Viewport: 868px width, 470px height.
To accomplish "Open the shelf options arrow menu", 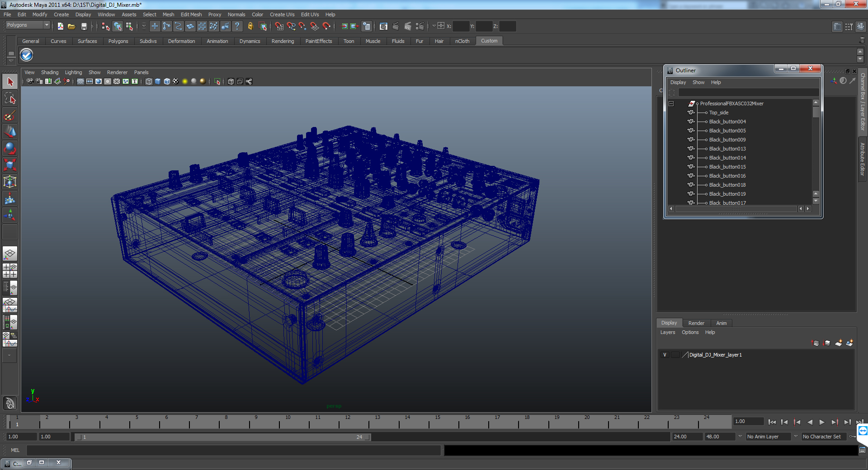I will [x=11, y=61].
